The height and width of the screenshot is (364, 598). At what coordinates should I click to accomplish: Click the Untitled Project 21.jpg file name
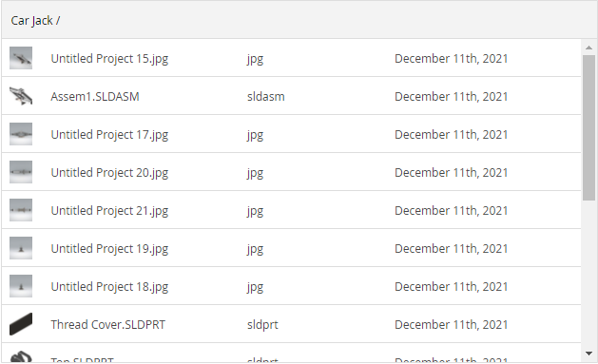pos(109,211)
